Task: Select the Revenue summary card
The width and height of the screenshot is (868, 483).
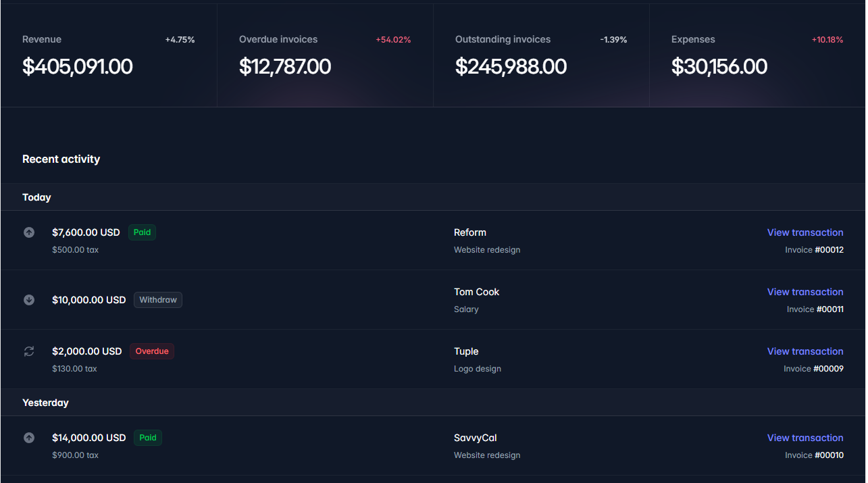Action: 108,54
